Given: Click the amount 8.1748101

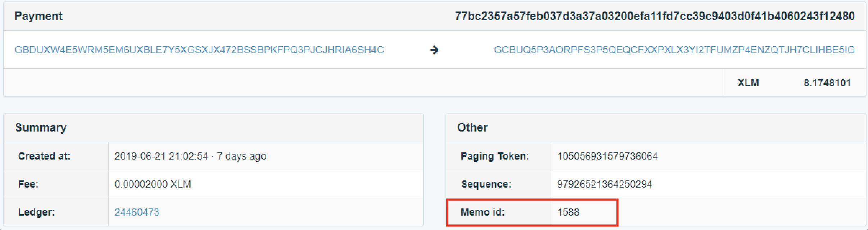Looking at the screenshot, I should click(827, 83).
